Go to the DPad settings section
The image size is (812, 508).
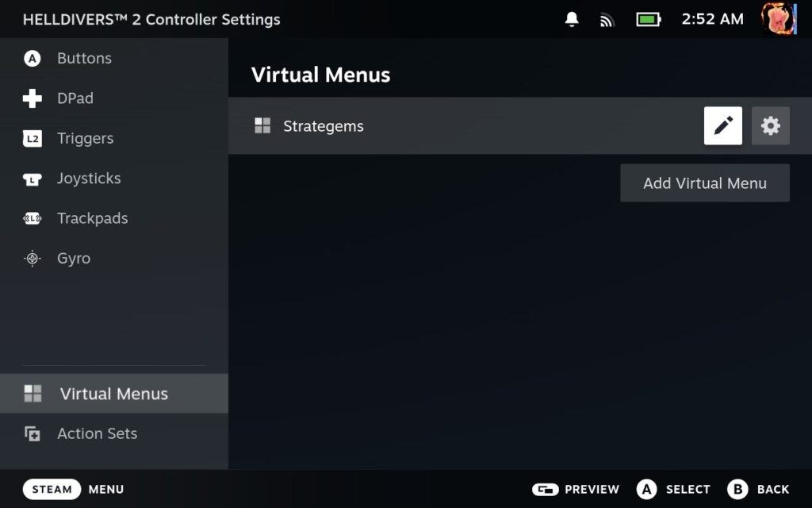[114, 98]
